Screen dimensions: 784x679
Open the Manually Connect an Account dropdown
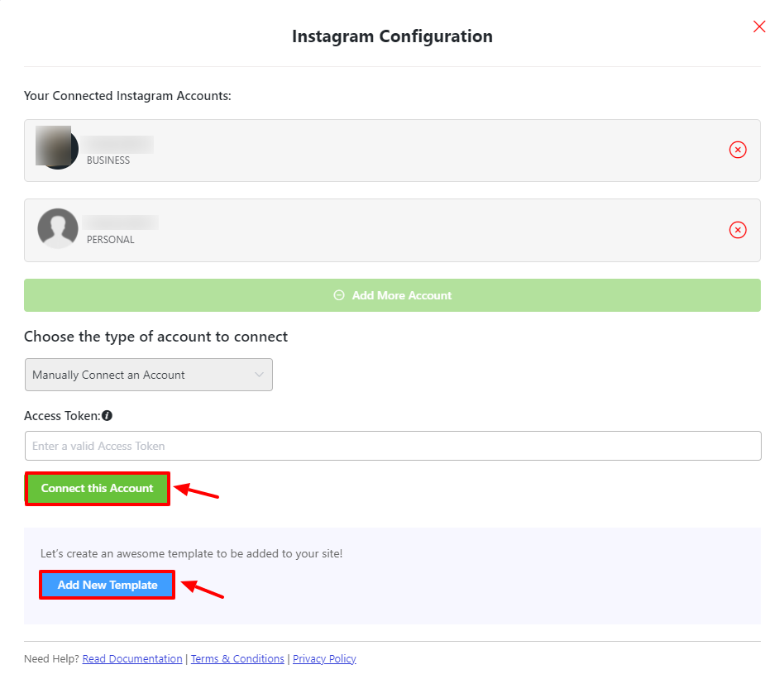click(149, 375)
